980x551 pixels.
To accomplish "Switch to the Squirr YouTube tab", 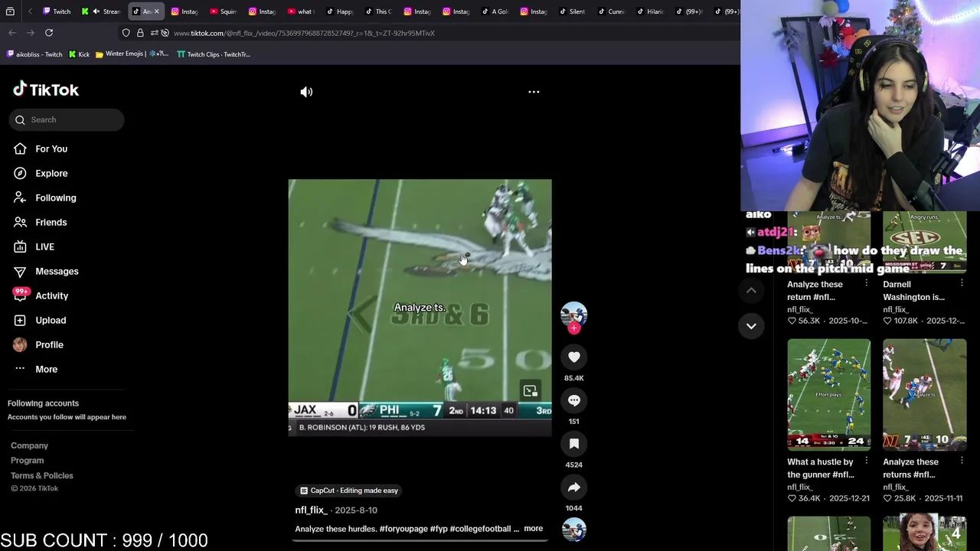I will click(223, 11).
